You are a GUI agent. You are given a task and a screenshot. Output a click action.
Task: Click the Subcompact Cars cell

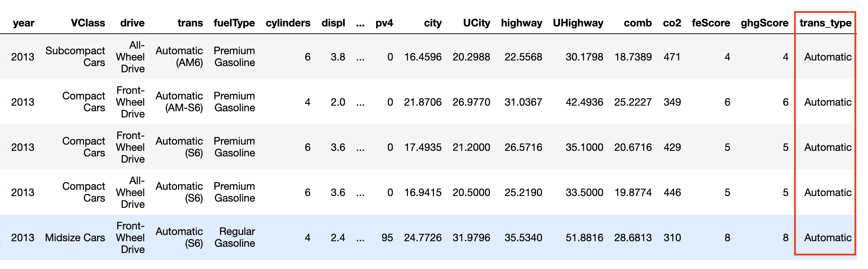click(x=75, y=57)
